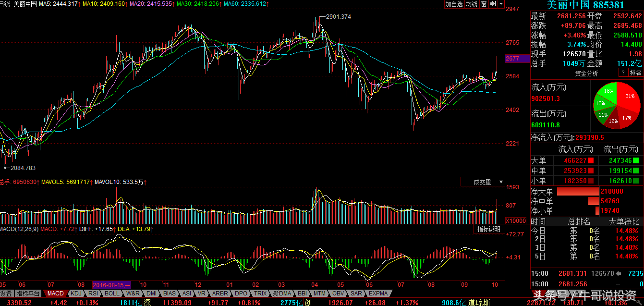Select the MACD indicator tab
This screenshot has width=644, height=306.
pos(55,293)
